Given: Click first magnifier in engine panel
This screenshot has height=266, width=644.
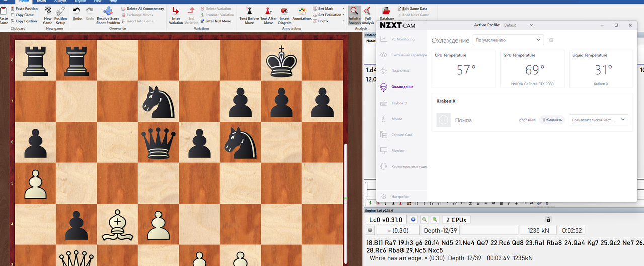Looking at the screenshot, I should click(424, 219).
